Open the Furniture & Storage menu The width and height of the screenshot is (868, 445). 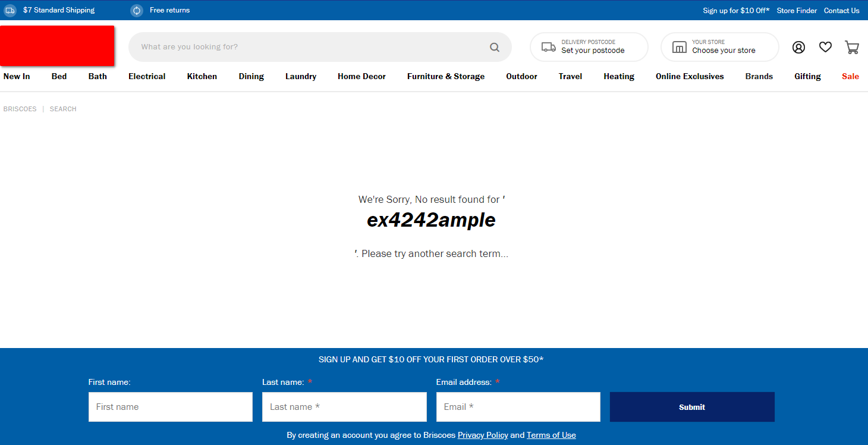[x=445, y=76]
